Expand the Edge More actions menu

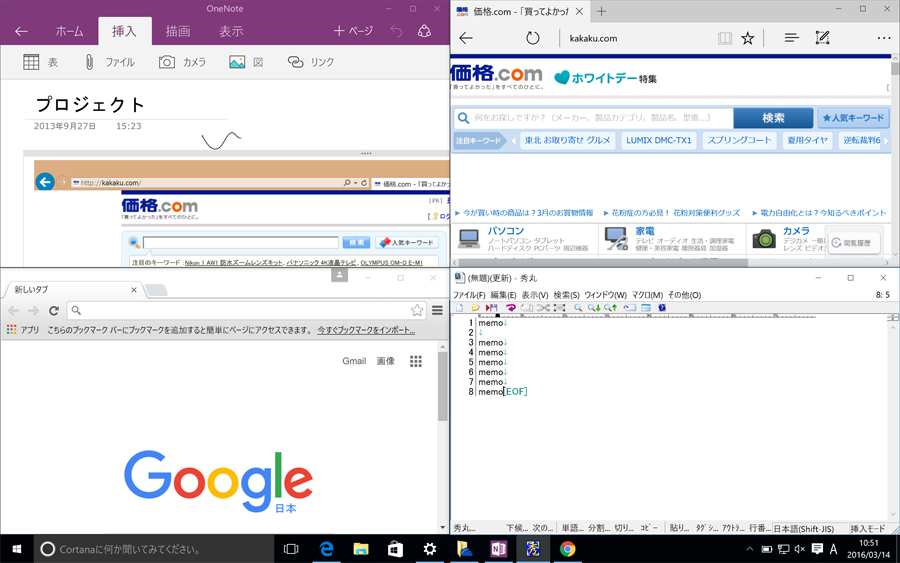coord(883,38)
